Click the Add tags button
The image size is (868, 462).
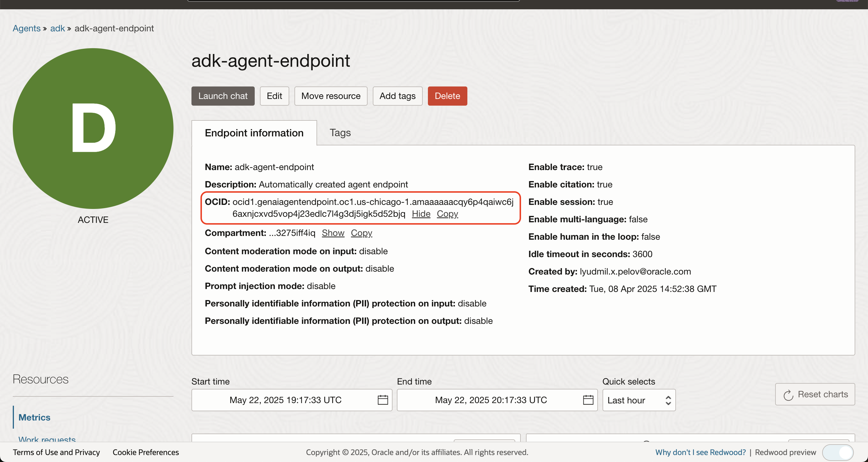click(x=397, y=96)
